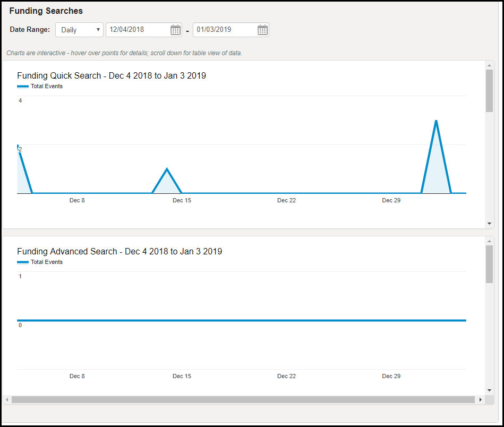Click the Dec 14 peak in Quick Search chart
The height and width of the screenshot is (427, 504).
[x=167, y=169]
